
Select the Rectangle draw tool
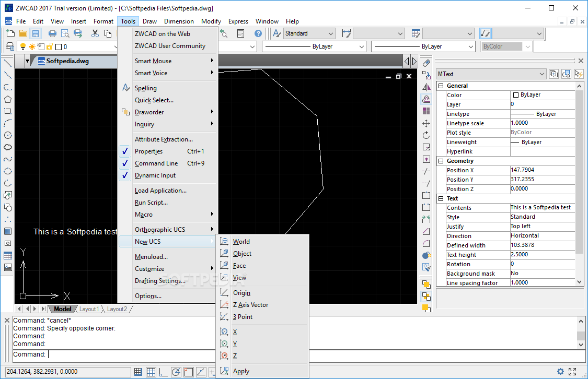coord(7,111)
